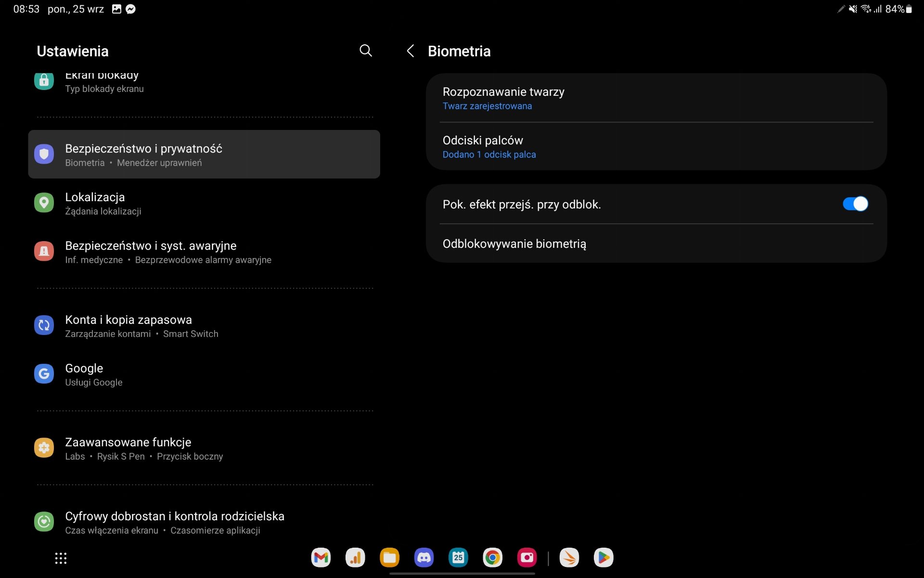Go back with the Biometria arrow

click(x=411, y=51)
